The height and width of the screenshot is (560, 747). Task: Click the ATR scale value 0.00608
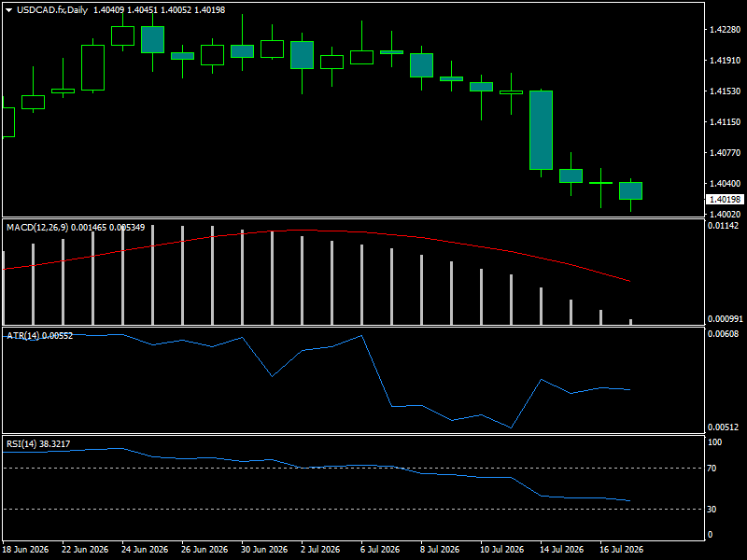point(723,334)
